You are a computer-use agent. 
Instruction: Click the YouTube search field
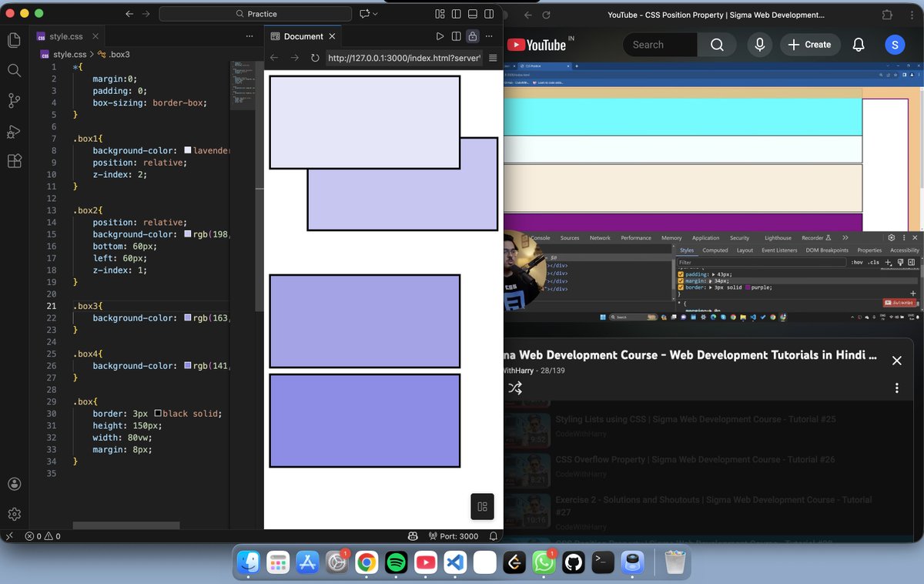coord(660,45)
